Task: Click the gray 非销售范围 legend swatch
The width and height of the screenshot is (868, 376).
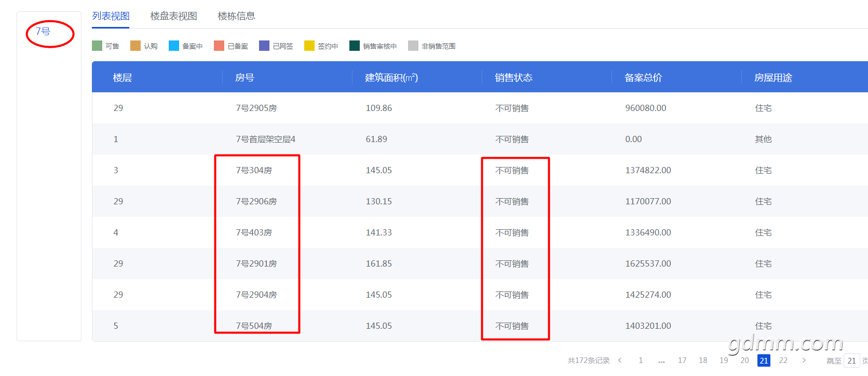Action: click(x=413, y=46)
